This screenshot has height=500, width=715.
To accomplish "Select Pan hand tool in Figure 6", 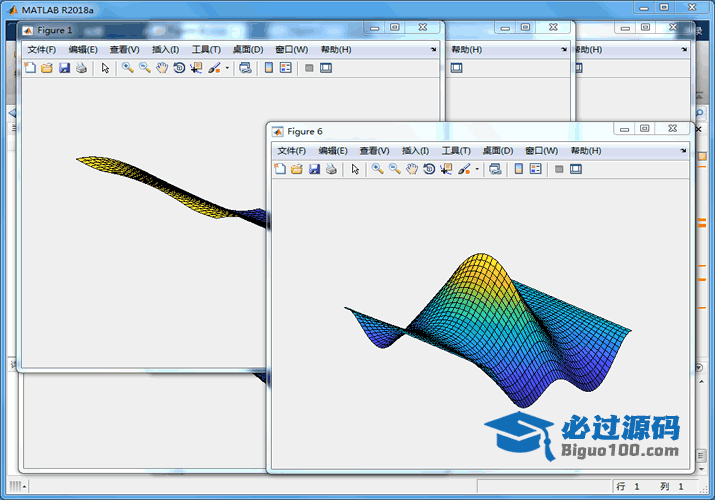I will pos(412,169).
